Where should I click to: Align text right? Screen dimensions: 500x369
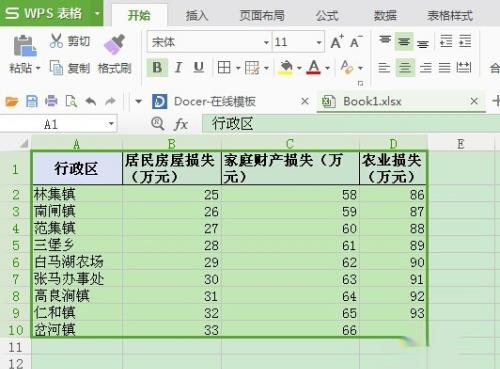425,68
